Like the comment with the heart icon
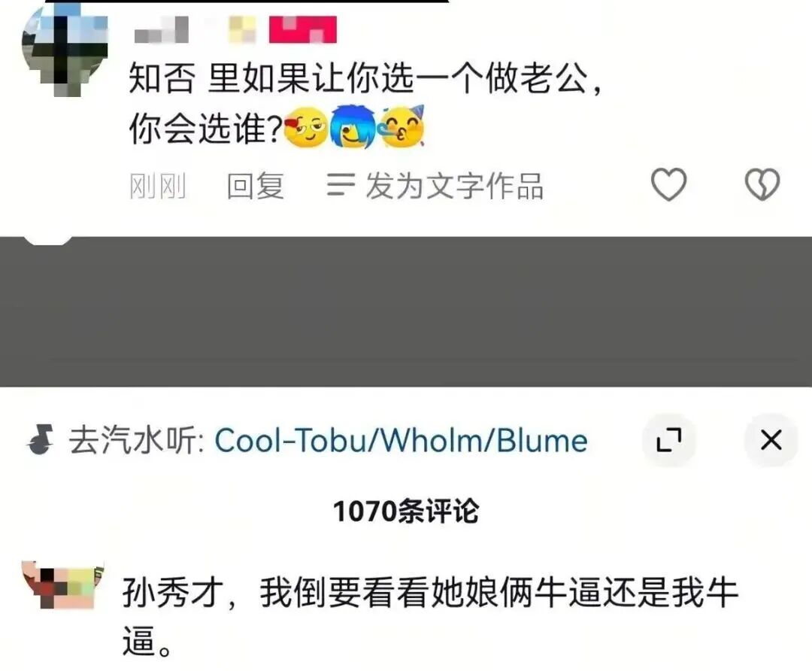This screenshot has height=671, width=812. (668, 184)
